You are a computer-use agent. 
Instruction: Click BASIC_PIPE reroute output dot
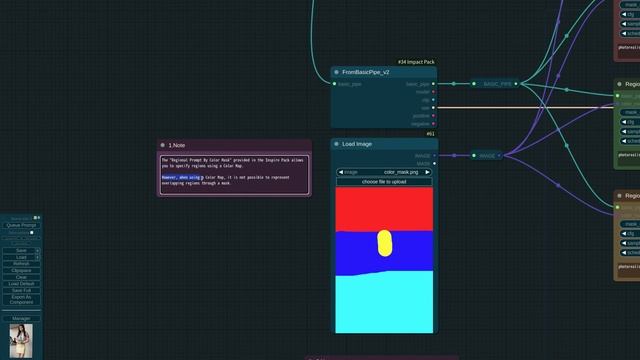tap(516, 84)
